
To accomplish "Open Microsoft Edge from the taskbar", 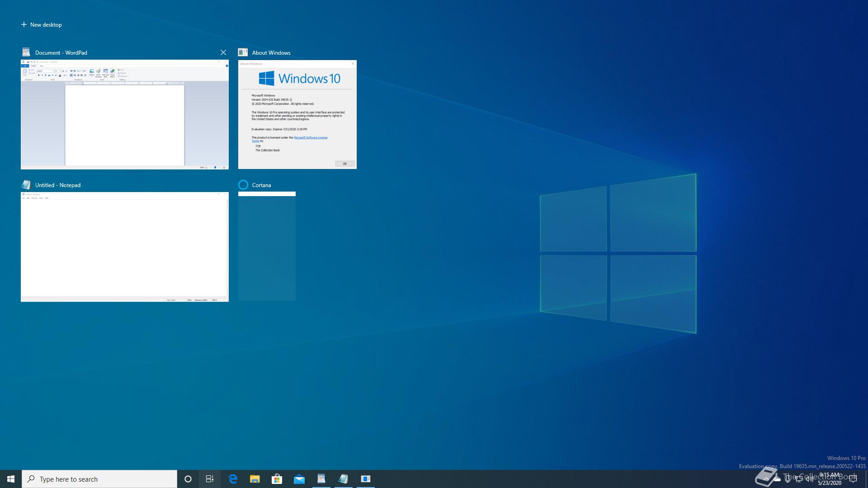I will pos(233,479).
